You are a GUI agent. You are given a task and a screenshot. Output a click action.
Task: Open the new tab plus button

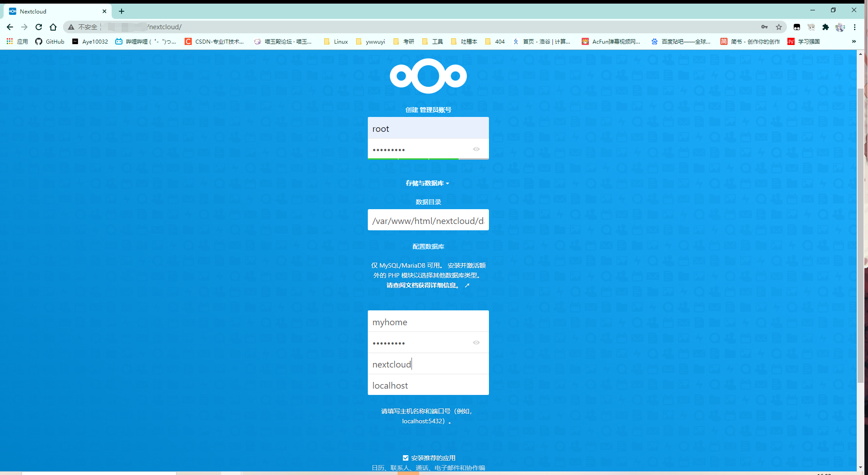pos(122,11)
